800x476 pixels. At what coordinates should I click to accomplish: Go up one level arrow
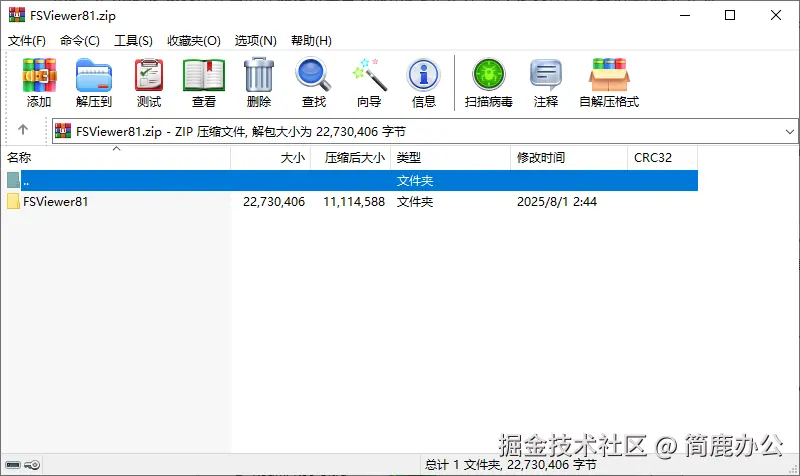[x=23, y=130]
